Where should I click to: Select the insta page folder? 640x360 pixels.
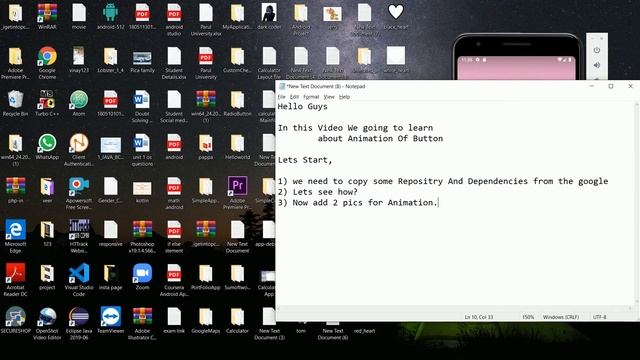coord(110,277)
